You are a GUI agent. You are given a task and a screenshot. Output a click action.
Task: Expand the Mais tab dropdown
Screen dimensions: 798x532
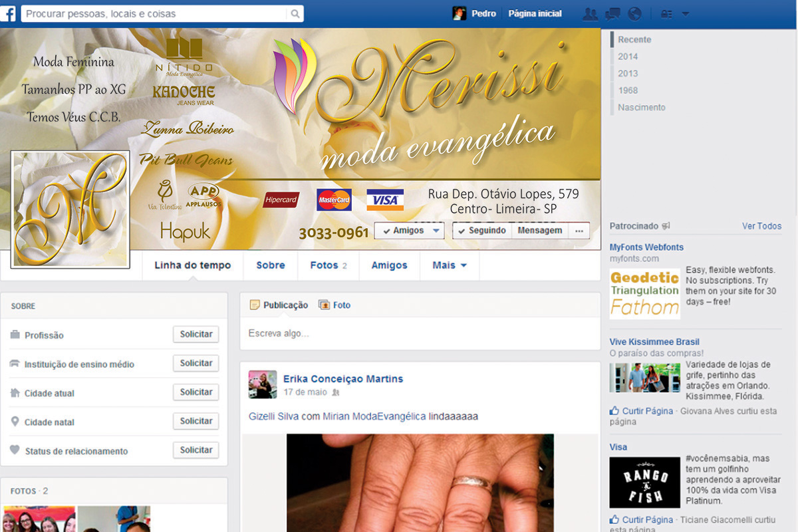[x=450, y=265]
